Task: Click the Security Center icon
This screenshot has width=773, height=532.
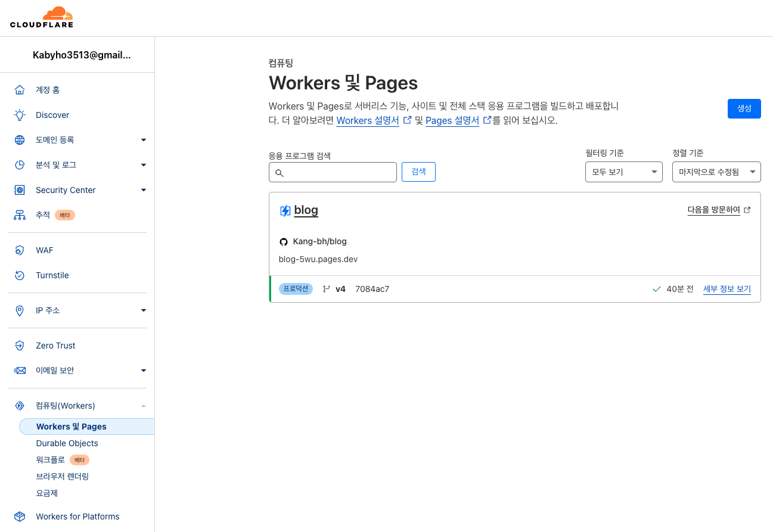Action: tap(20, 190)
